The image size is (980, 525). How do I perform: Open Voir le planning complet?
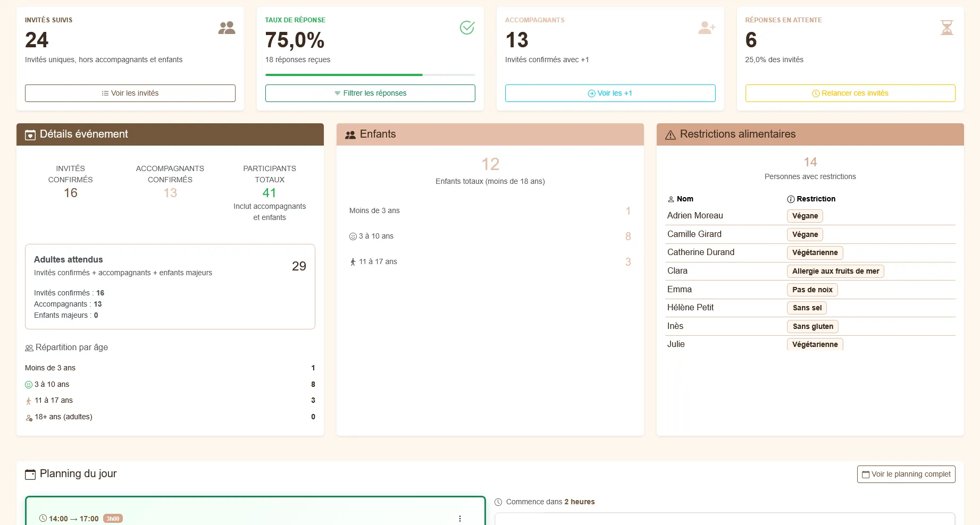[x=906, y=474]
